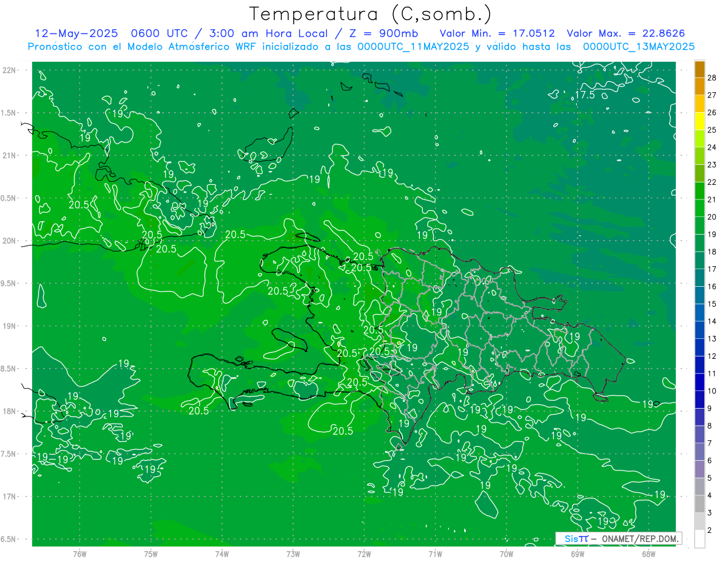This screenshot has height=562, width=728.
Task: Click the color scale label "16"
Action: [x=712, y=287]
